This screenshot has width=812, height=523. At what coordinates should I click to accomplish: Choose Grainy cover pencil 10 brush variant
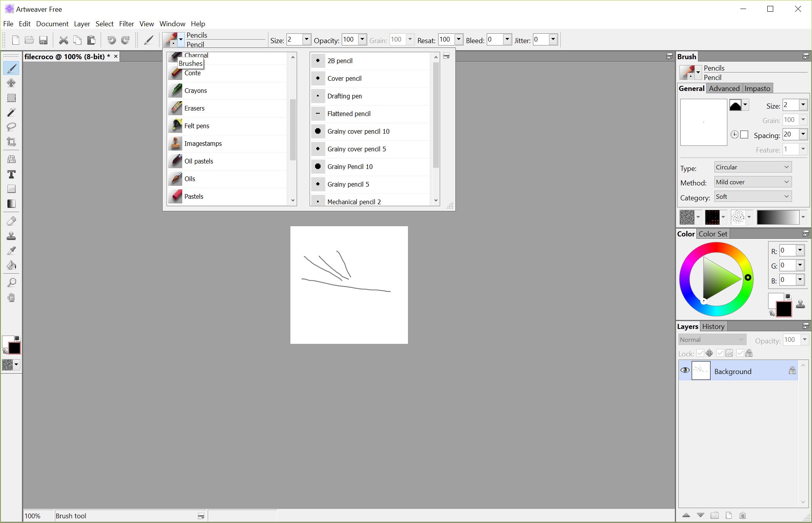358,131
